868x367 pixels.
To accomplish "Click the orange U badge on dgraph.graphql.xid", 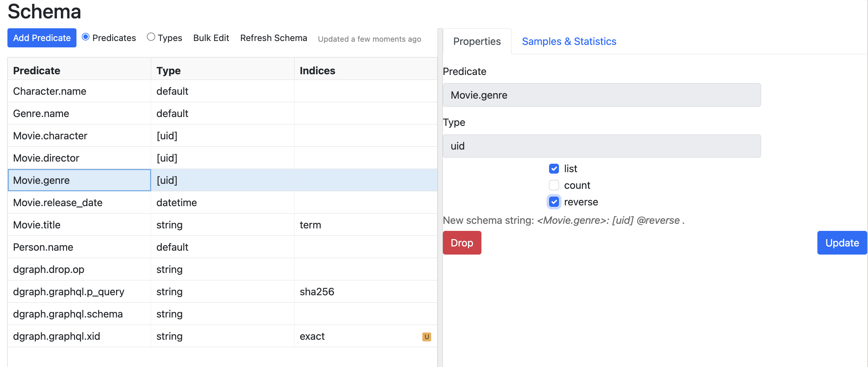I will pyautogui.click(x=426, y=337).
